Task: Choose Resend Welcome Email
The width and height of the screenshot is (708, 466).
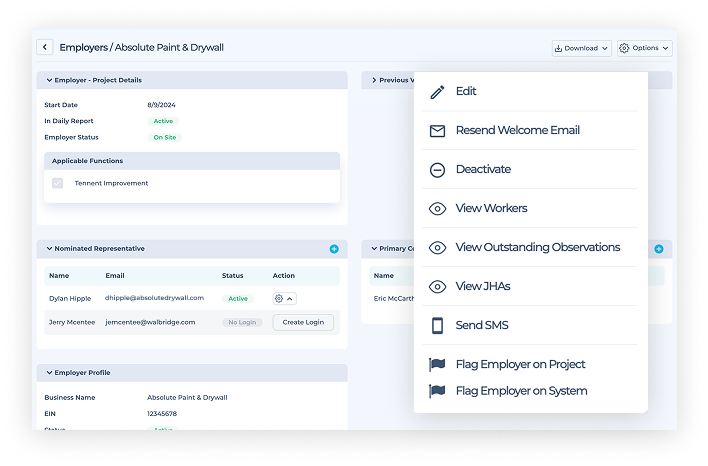Action: click(530, 130)
